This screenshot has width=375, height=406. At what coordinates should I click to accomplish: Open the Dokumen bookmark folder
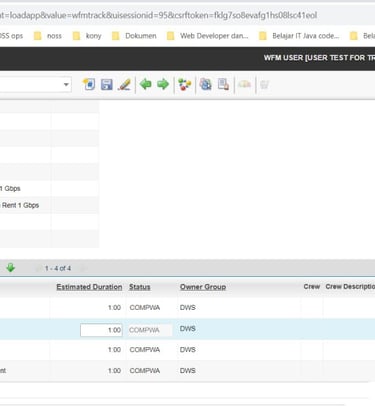pyautogui.click(x=134, y=36)
